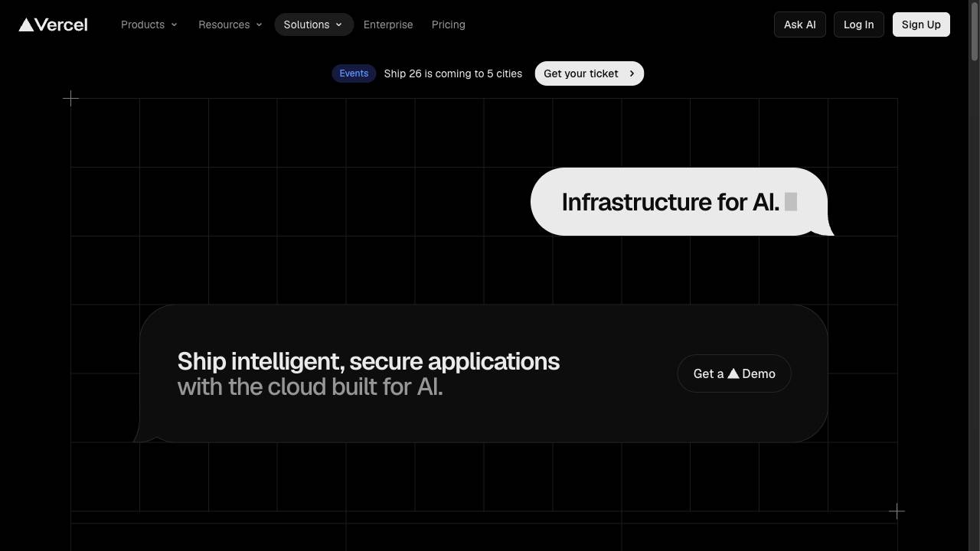Click the Log In button

click(x=859, y=24)
